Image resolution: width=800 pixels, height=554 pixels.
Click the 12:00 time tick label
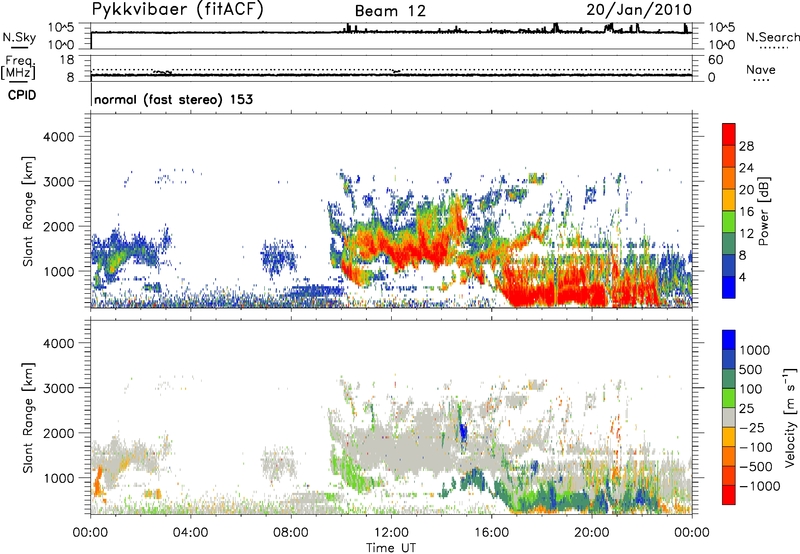391,533
